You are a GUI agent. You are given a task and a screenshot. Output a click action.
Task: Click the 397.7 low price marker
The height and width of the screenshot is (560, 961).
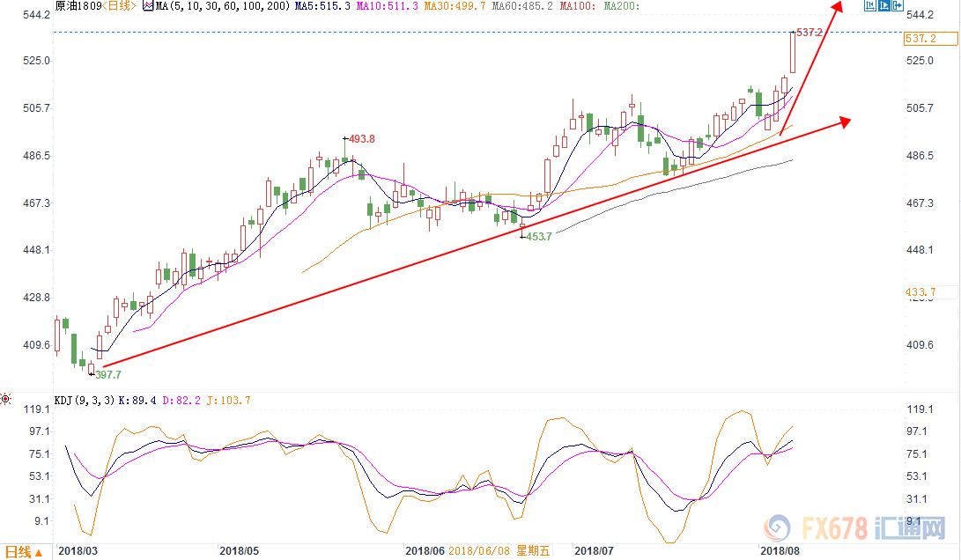(x=107, y=374)
